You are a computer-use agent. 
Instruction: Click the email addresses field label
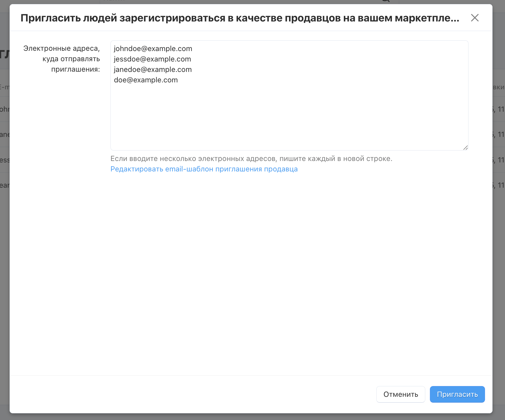[61, 59]
